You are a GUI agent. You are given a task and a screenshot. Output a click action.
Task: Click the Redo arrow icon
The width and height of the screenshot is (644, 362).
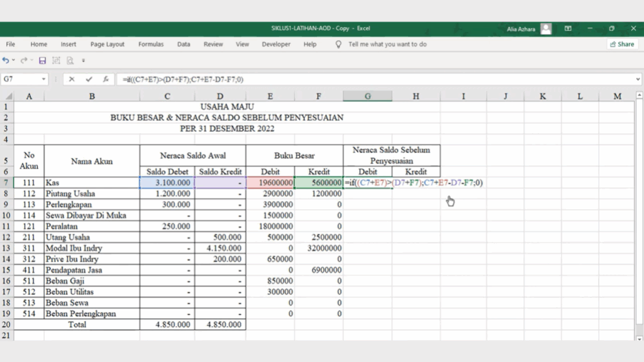24,60
